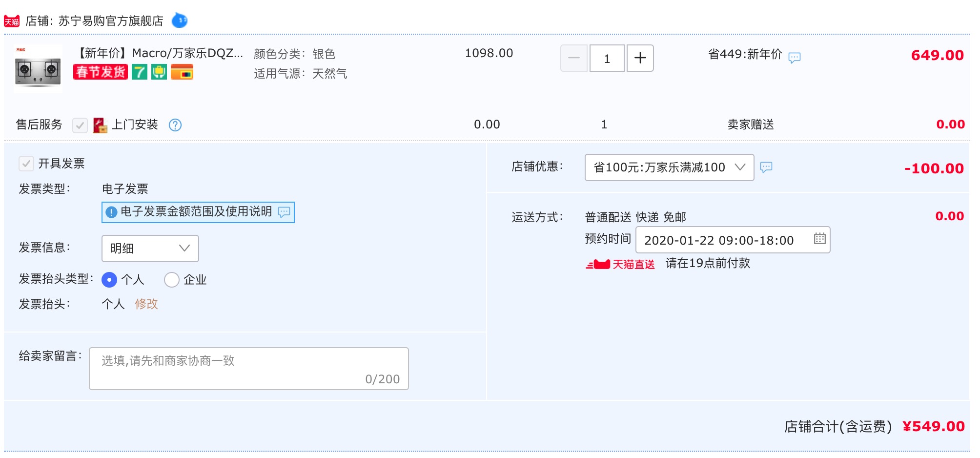Click the orange credit card badge icon
Viewport: 980px width, 458px height.
point(182,72)
